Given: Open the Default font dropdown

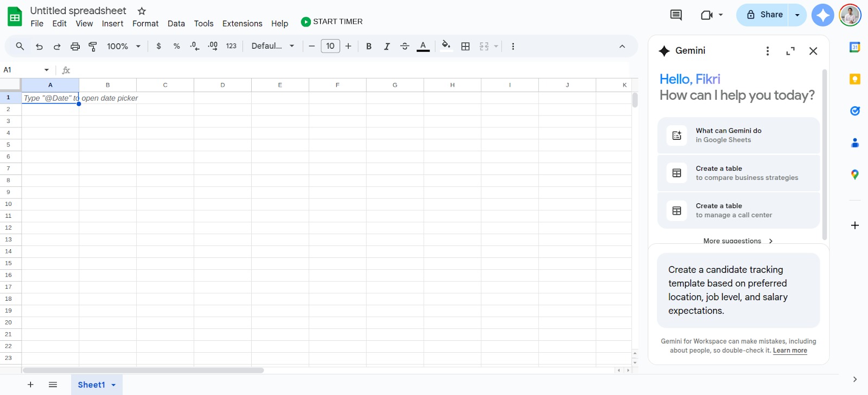Looking at the screenshot, I should point(273,47).
